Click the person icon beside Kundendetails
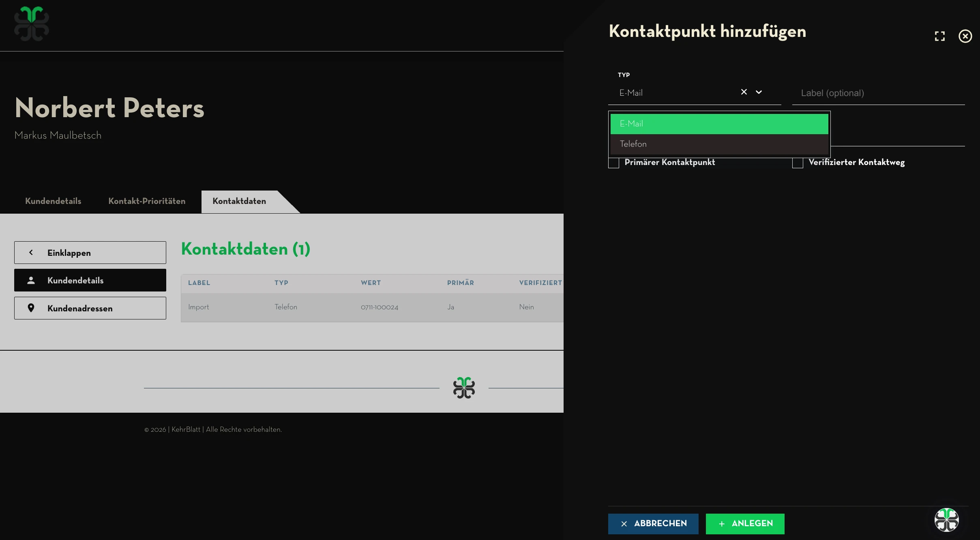The width and height of the screenshot is (980, 540). 31,280
